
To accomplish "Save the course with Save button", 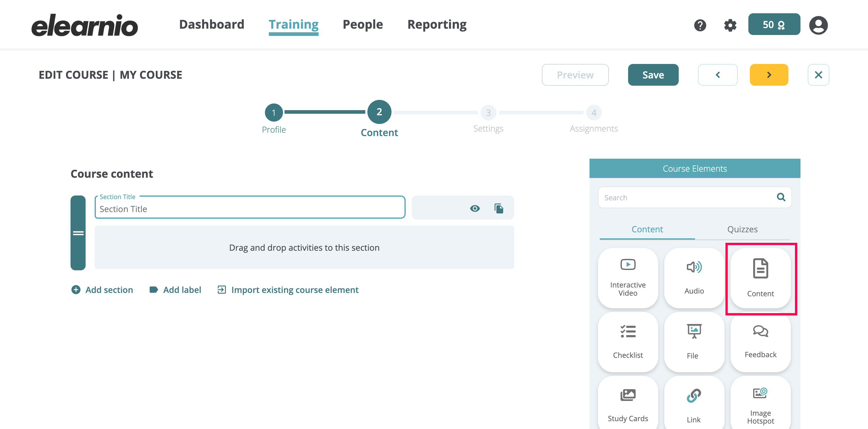I will 653,75.
